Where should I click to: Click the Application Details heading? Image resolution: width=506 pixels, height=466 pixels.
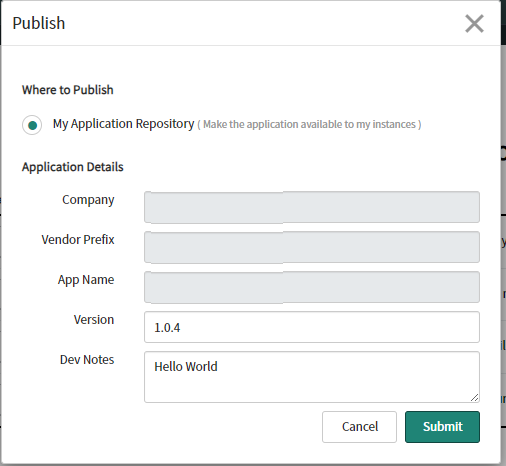pos(73,167)
